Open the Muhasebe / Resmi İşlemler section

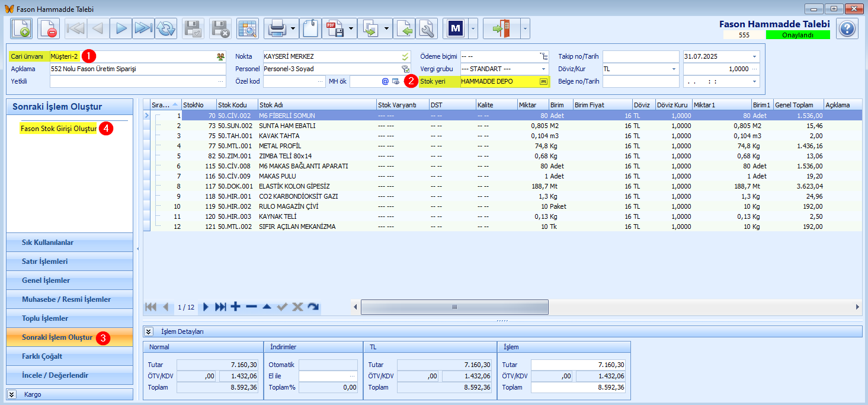[x=69, y=299]
